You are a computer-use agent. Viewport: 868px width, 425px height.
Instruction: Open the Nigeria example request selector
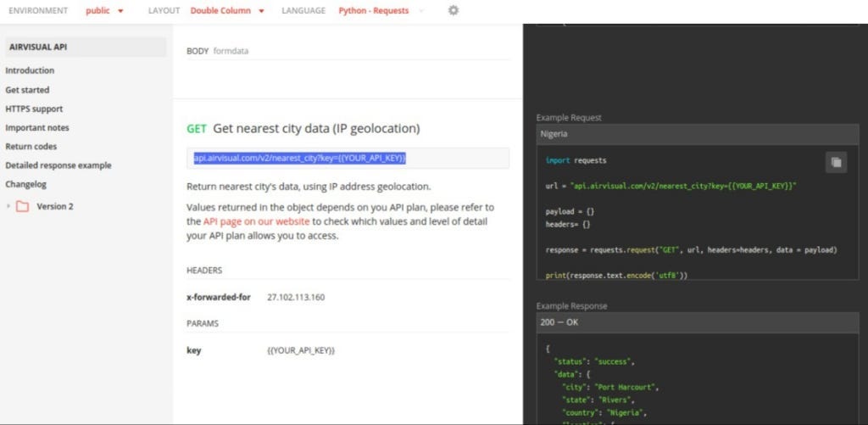point(698,134)
